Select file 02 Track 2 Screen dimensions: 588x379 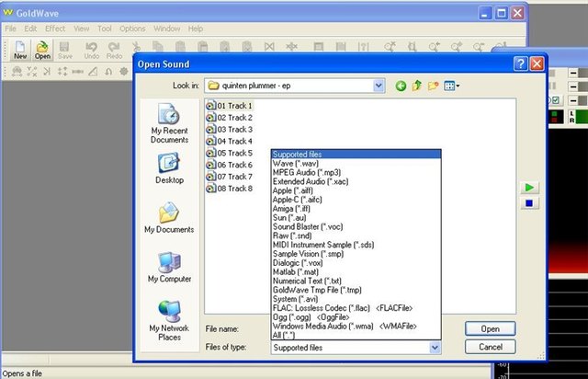tap(230, 118)
